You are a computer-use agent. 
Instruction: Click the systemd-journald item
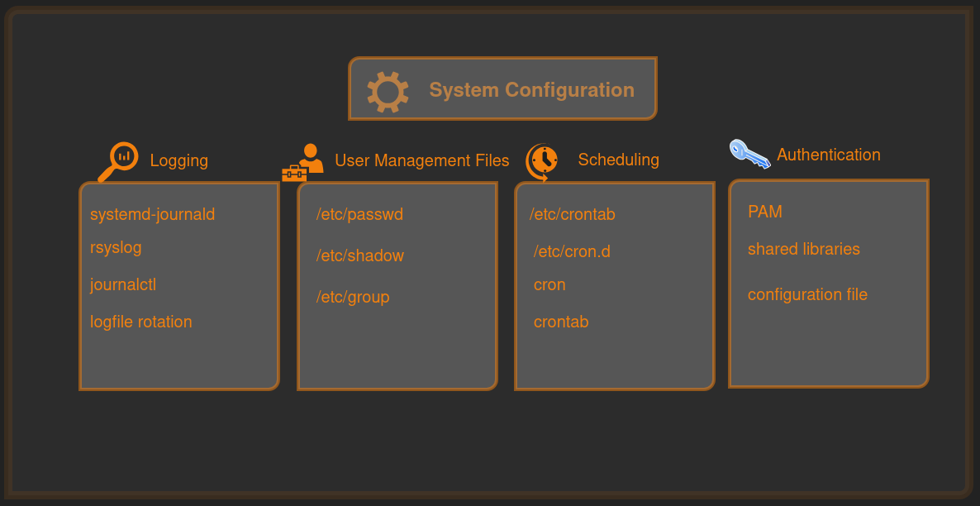pos(153,214)
